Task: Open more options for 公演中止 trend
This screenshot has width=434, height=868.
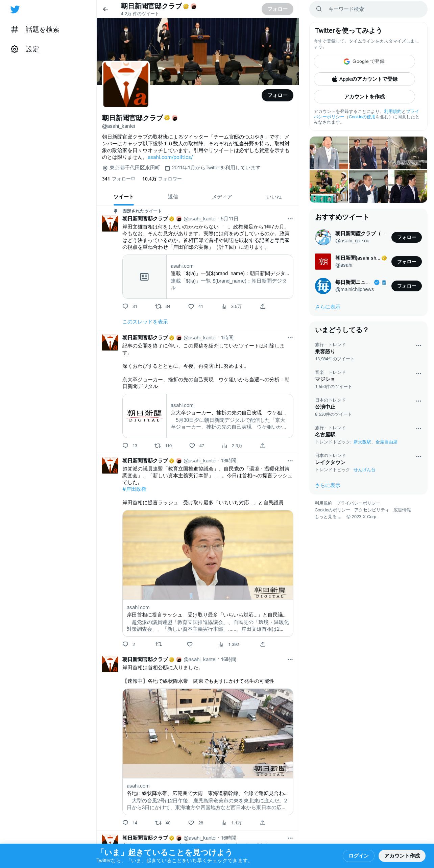Action: tap(418, 401)
